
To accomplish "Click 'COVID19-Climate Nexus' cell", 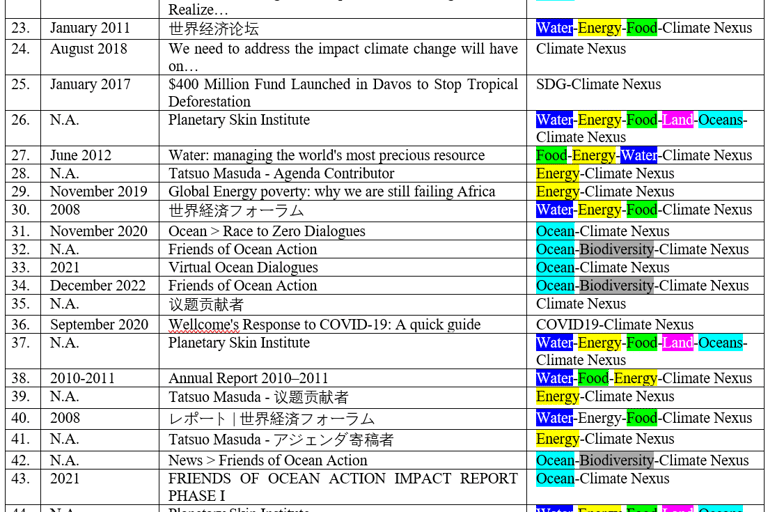I will click(x=615, y=324).
